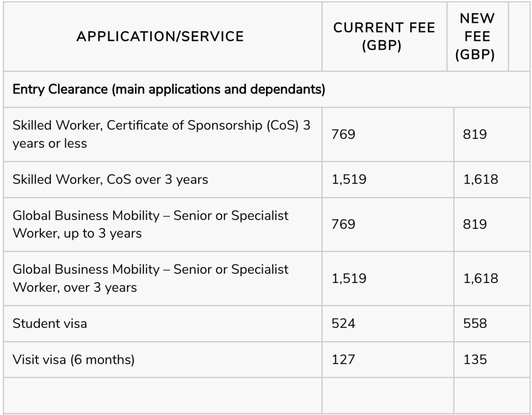Click the APPLICATION/SERVICE column header
532x415 pixels.
[160, 36]
